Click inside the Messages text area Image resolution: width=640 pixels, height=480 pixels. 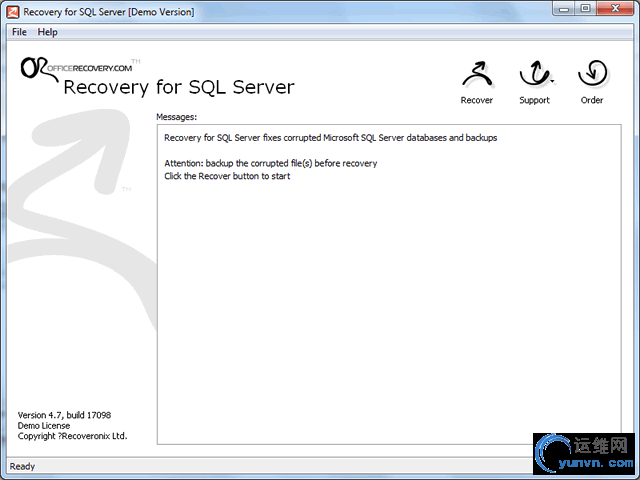[389, 284]
